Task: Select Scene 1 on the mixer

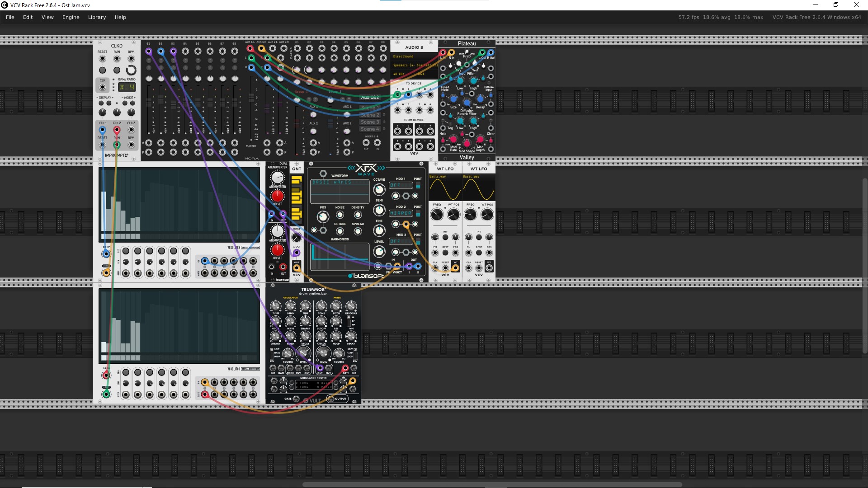Action: click(x=369, y=108)
